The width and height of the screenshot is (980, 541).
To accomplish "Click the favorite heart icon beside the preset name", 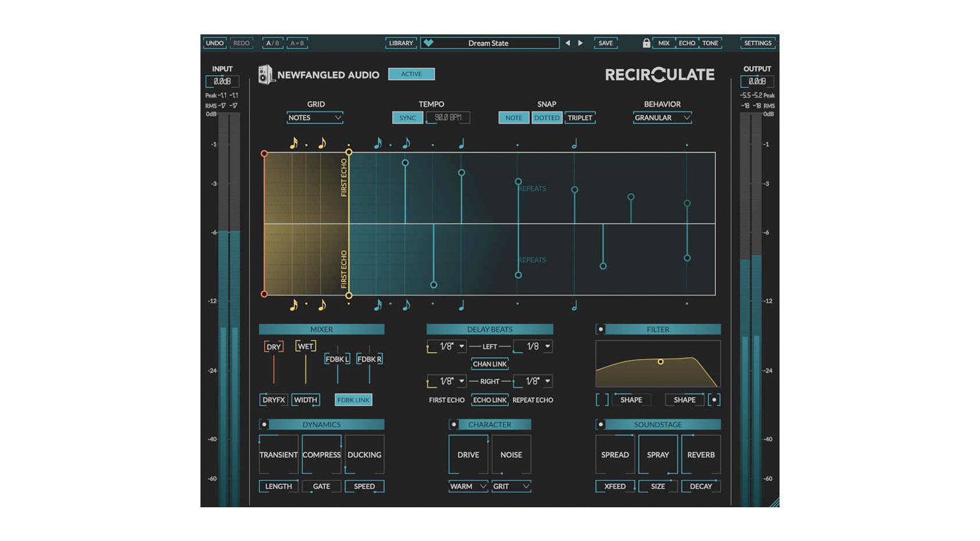I will coord(428,43).
